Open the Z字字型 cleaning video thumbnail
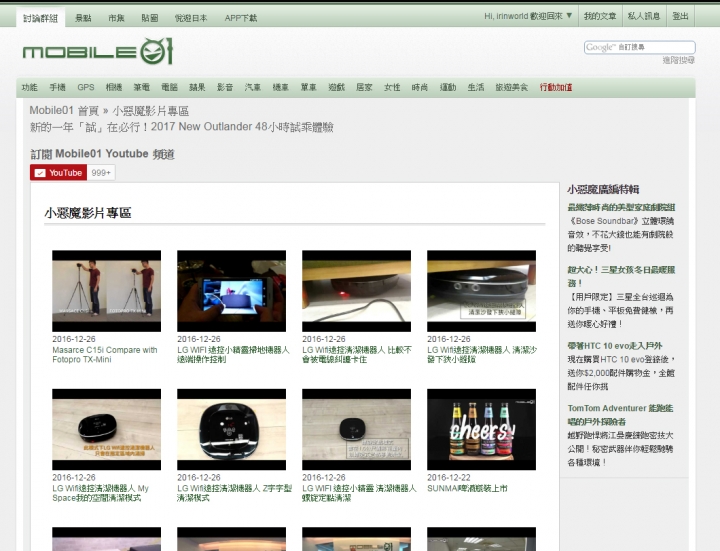 point(231,429)
